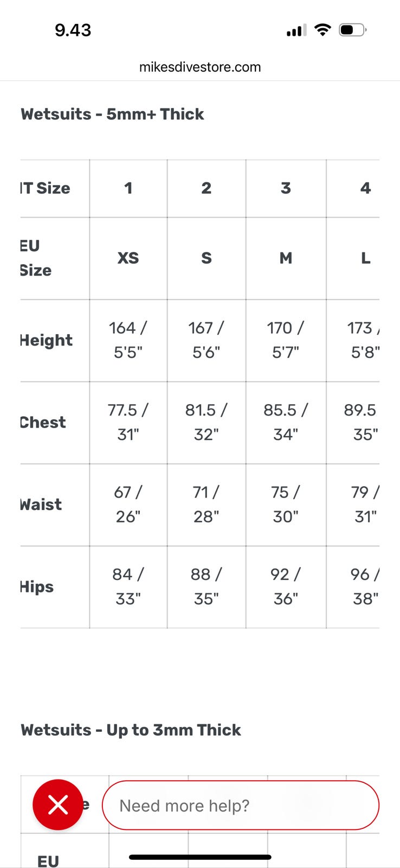Tap the Hips row label
The height and width of the screenshot is (868, 400).
pyautogui.click(x=37, y=586)
